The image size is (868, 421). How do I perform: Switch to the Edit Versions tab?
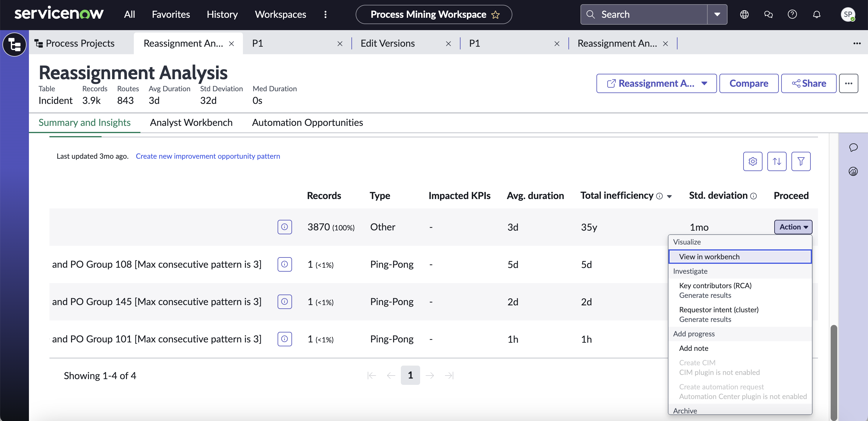[388, 43]
